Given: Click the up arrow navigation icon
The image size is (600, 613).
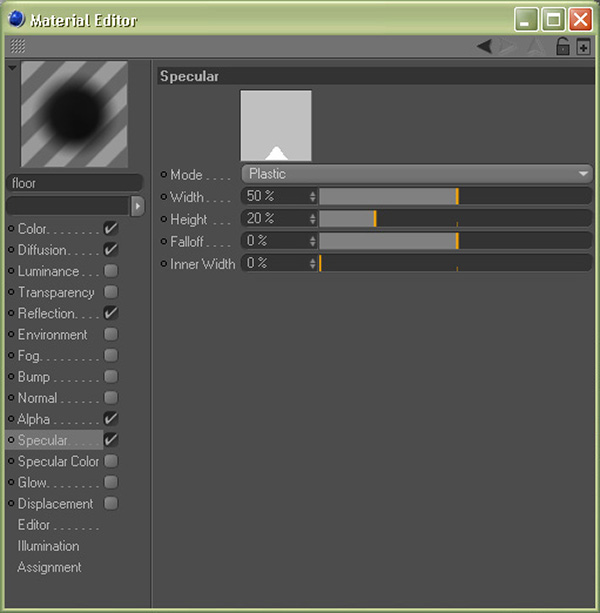Looking at the screenshot, I should 535,47.
